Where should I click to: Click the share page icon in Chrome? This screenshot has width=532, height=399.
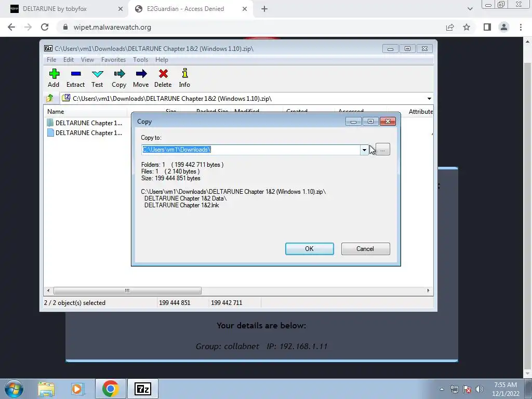pyautogui.click(x=450, y=27)
